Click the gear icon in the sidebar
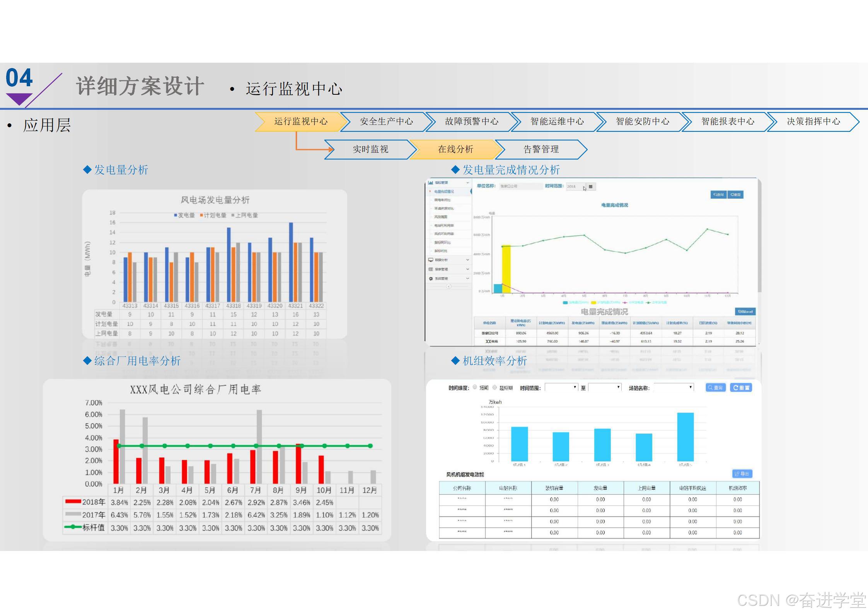Viewport: 868px width, 614px height. pyautogui.click(x=431, y=278)
